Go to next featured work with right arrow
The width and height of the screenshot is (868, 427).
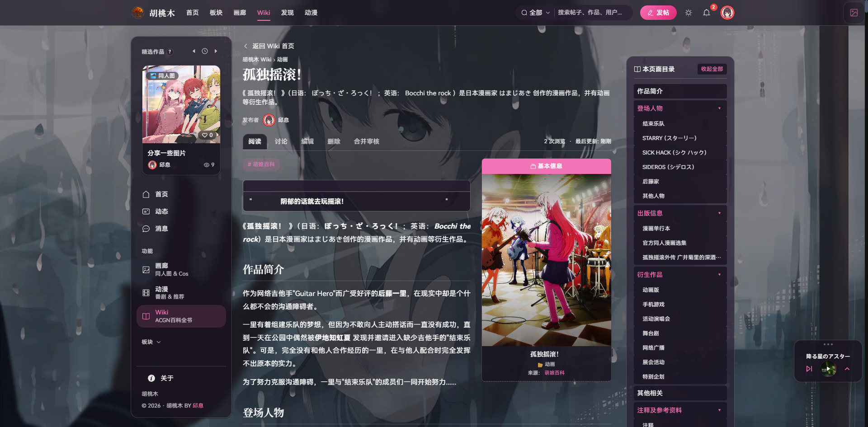tap(216, 51)
